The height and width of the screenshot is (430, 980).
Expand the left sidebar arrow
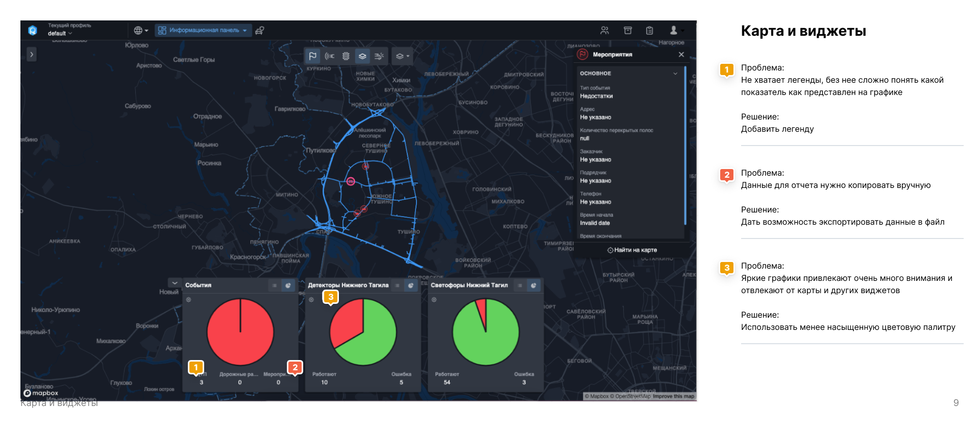tap(32, 54)
